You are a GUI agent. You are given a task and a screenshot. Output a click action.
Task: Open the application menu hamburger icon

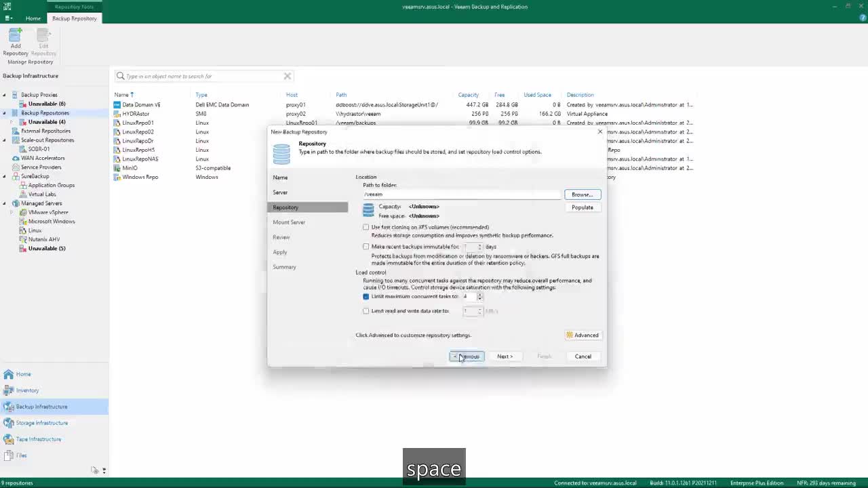[8, 18]
